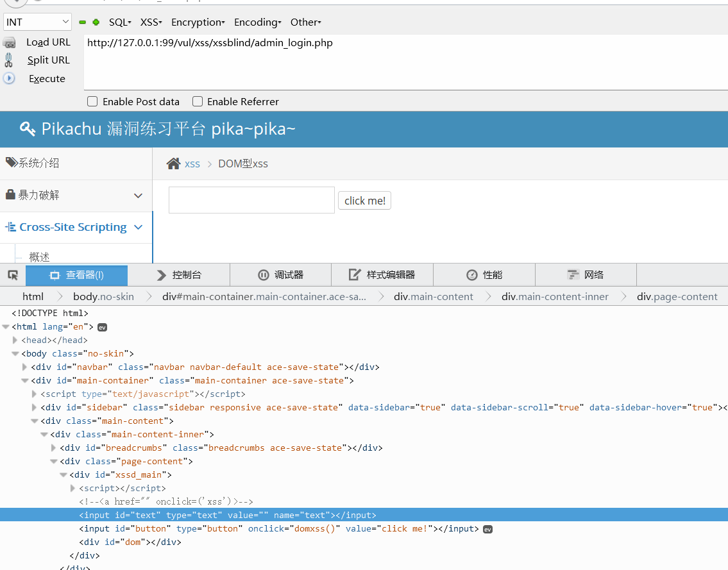
Task: Select the html breadcrumb in inspector
Action: click(x=33, y=297)
